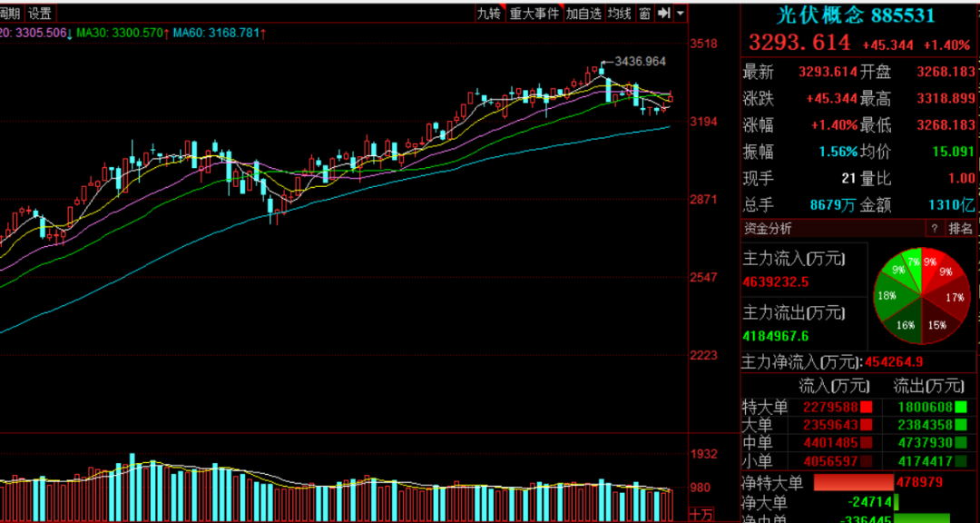
Task: Open the 九转 indicator button
Action: pyautogui.click(x=489, y=13)
